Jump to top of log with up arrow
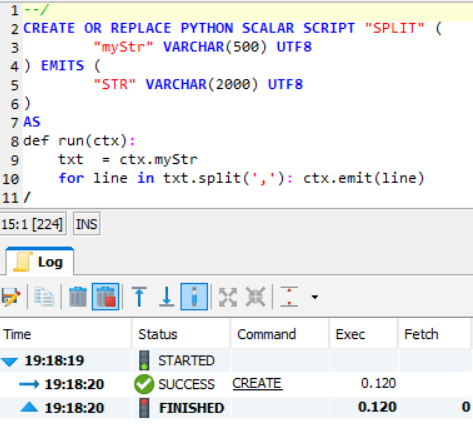 (x=139, y=297)
